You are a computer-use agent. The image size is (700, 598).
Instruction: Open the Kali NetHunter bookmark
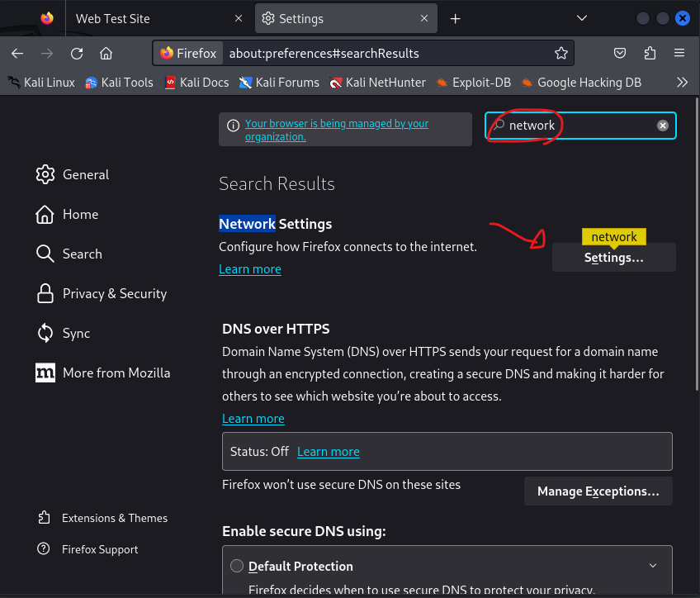click(x=377, y=82)
